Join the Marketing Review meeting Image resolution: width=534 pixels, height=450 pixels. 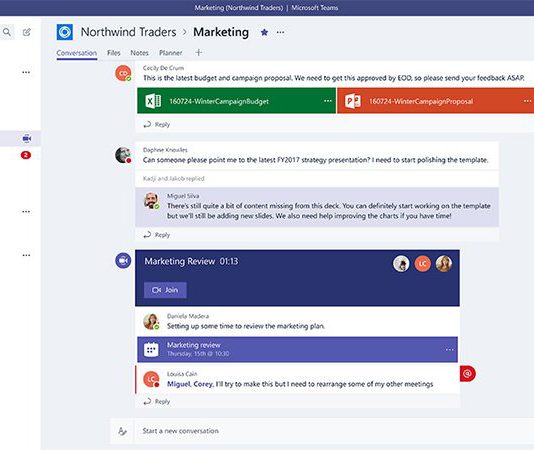coord(165,290)
